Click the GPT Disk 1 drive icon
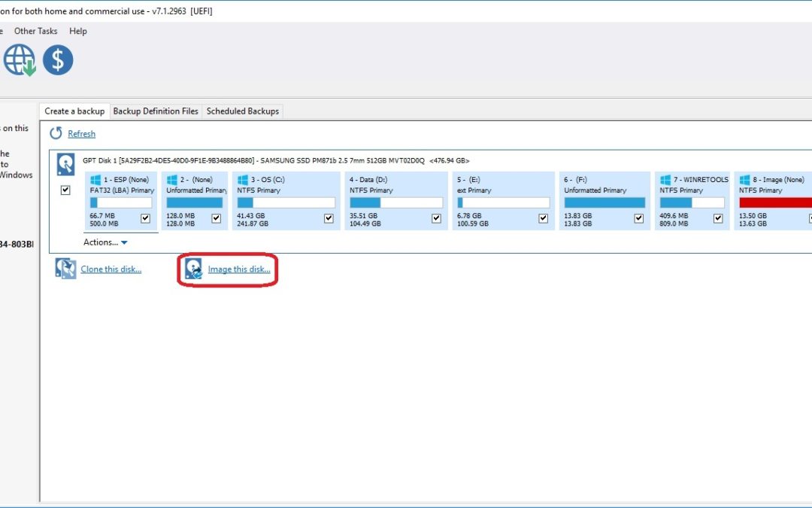This screenshot has width=812, height=508. (66, 164)
